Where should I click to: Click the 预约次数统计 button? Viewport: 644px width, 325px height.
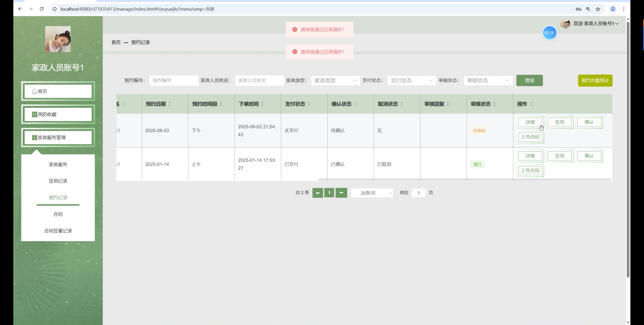(x=595, y=80)
